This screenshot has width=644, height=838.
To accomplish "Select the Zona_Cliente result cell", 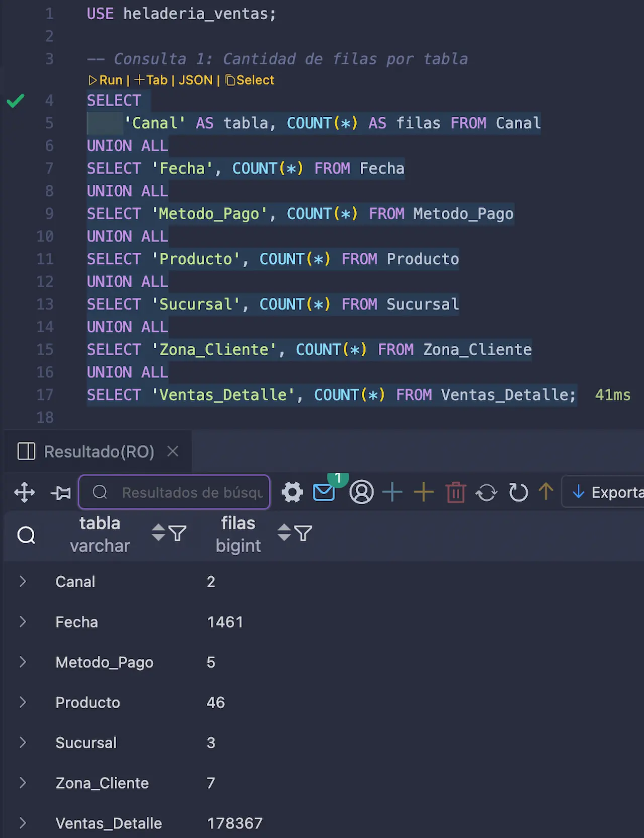I will click(x=102, y=783).
